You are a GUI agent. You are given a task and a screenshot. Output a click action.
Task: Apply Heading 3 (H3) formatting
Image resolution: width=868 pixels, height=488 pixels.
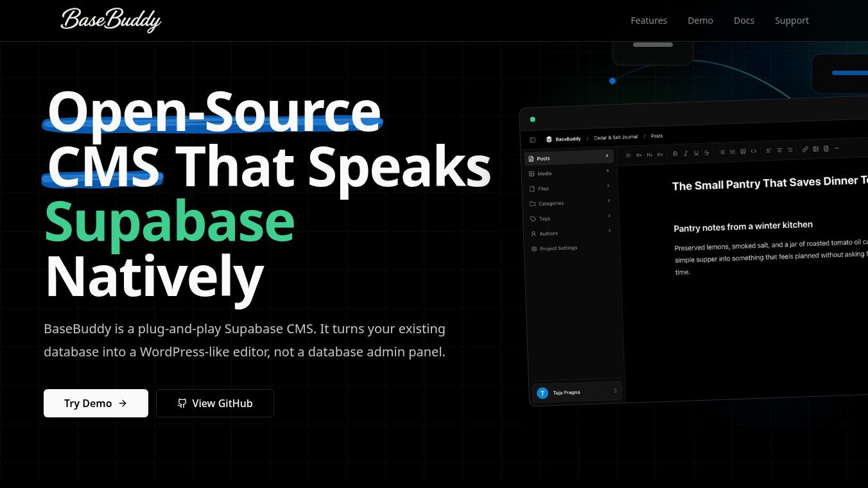pyautogui.click(x=660, y=155)
